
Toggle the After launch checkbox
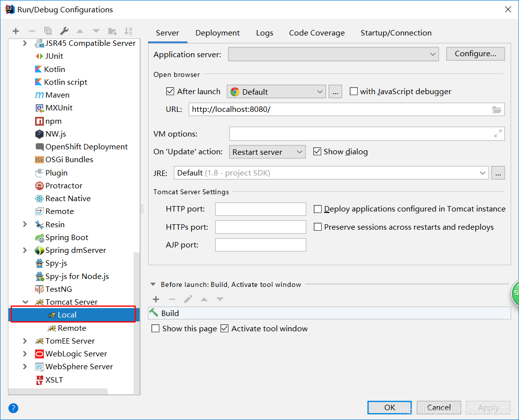point(170,91)
